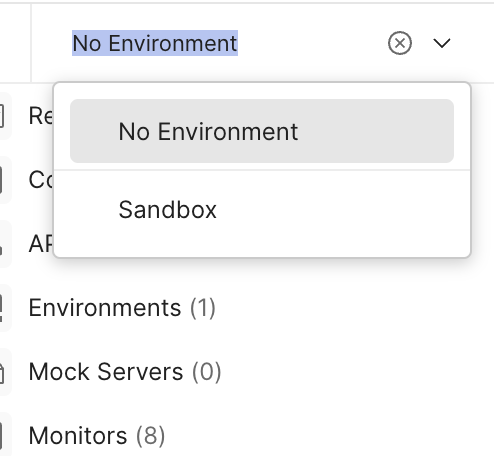Click the (8) count next to Monitors
The width and height of the screenshot is (494, 456).
150,436
